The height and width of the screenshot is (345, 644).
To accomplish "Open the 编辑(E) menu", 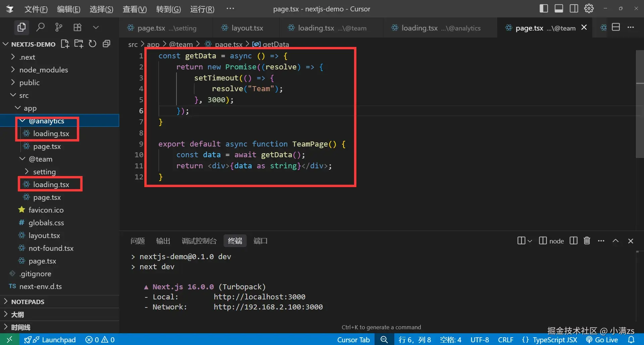I will pos(68,9).
